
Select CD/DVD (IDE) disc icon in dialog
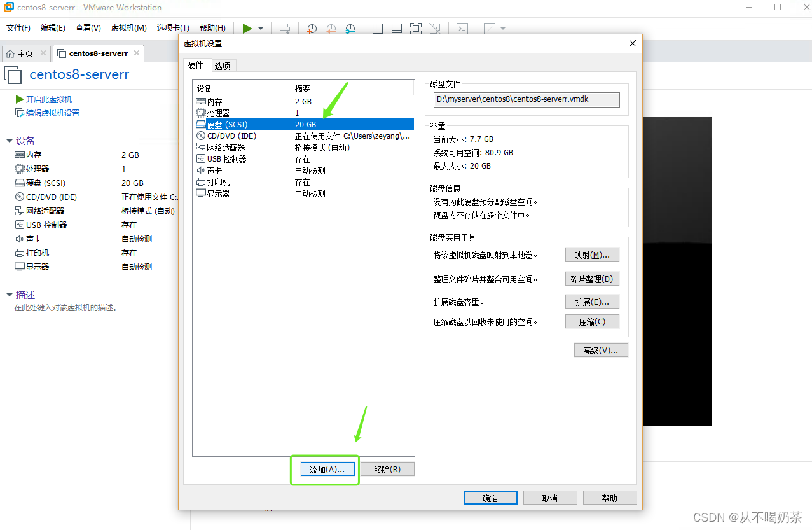point(201,136)
